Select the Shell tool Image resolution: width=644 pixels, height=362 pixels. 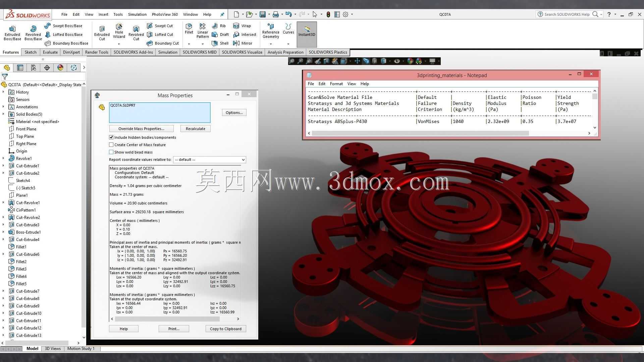(x=220, y=43)
